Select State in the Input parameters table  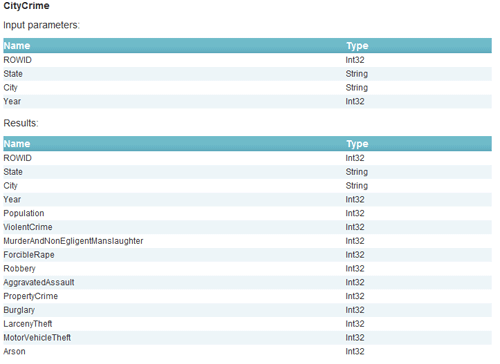[13, 74]
